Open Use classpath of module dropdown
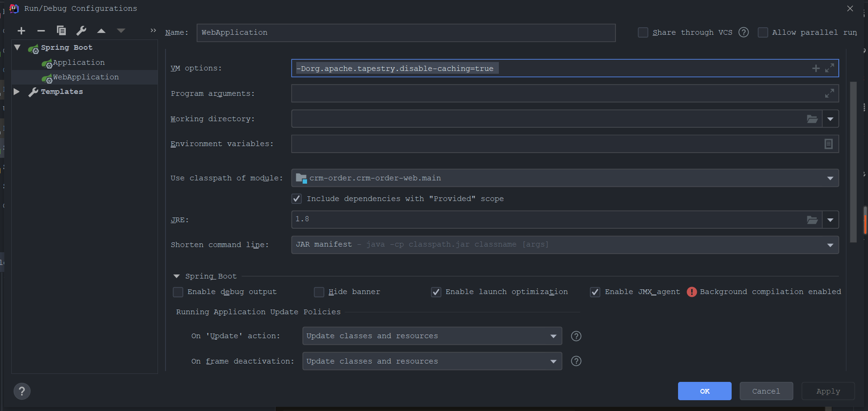Screen dimensions: 868x411 [x=830, y=178]
